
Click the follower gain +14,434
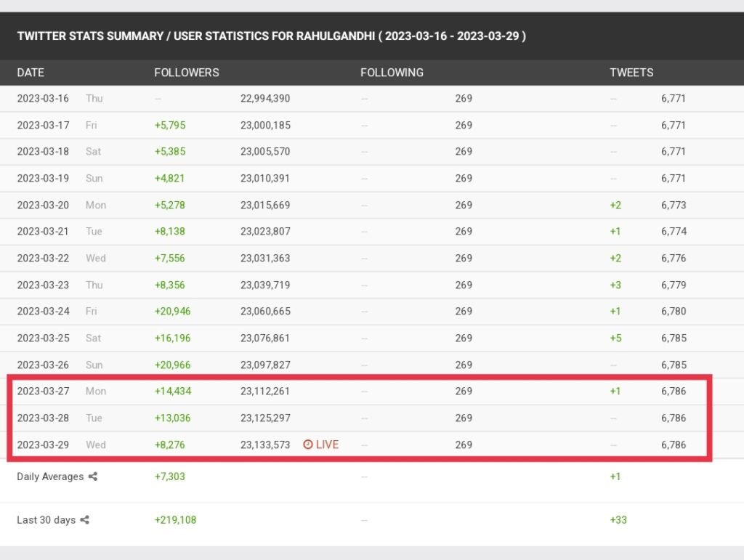tap(173, 391)
